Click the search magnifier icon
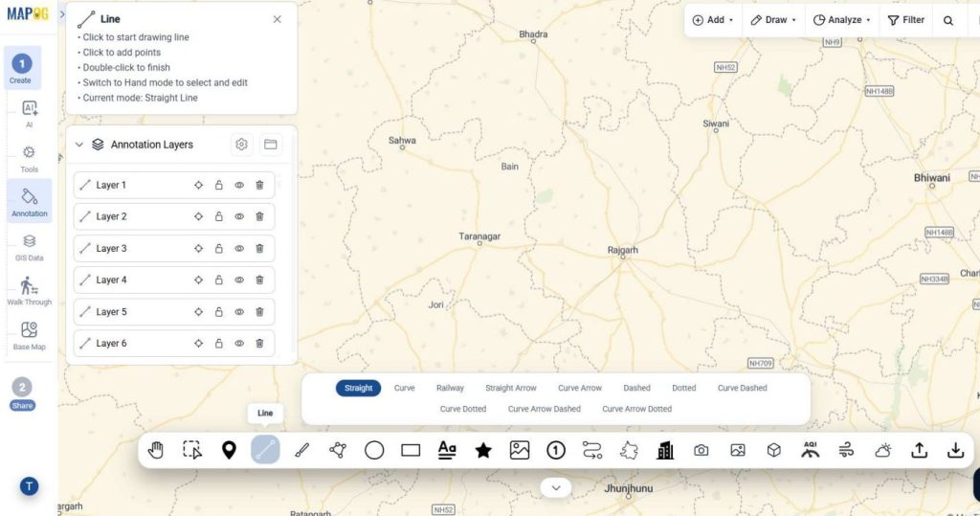 pyautogui.click(x=948, y=20)
